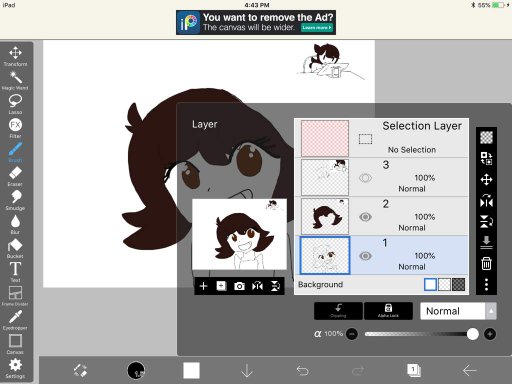Activate the Eyedropper tool

[15, 320]
